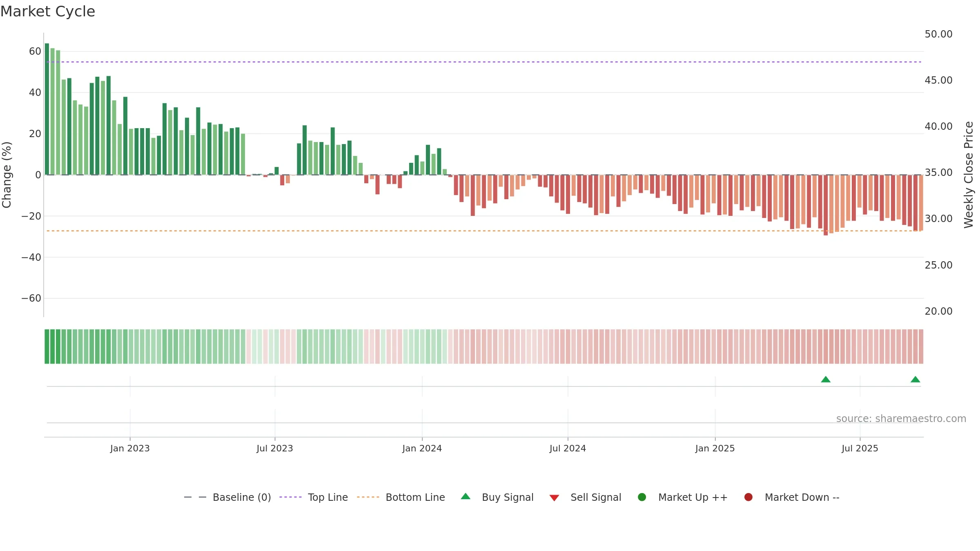The height and width of the screenshot is (551, 980).
Task: Click the Market Up ++ green circle icon
Action: pyautogui.click(x=642, y=497)
